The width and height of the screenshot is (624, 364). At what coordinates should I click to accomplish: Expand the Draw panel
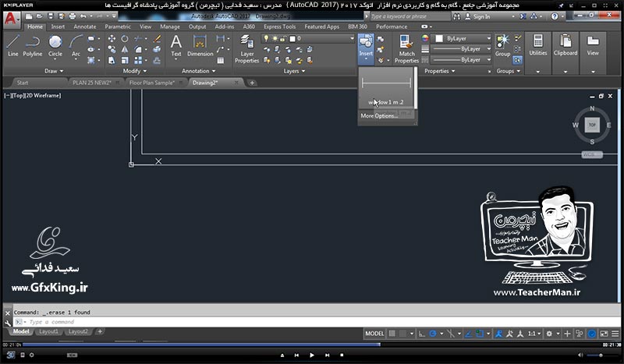point(54,71)
